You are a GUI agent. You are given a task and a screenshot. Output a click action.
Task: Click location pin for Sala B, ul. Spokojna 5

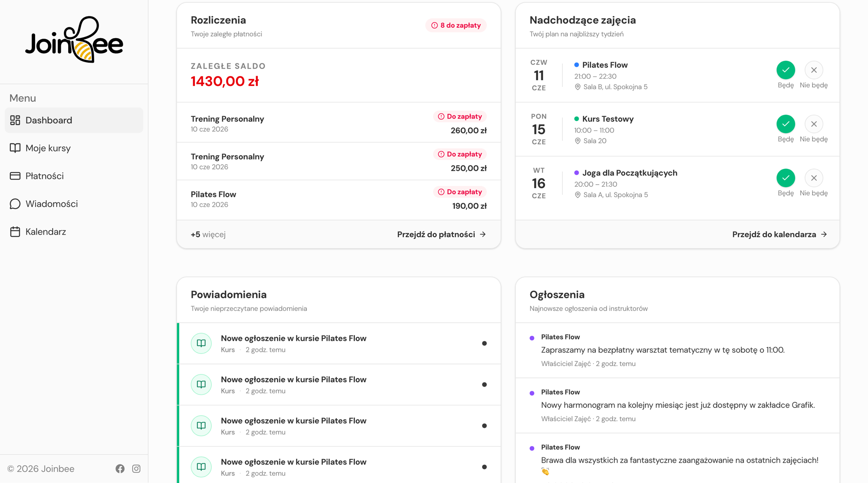click(x=578, y=87)
